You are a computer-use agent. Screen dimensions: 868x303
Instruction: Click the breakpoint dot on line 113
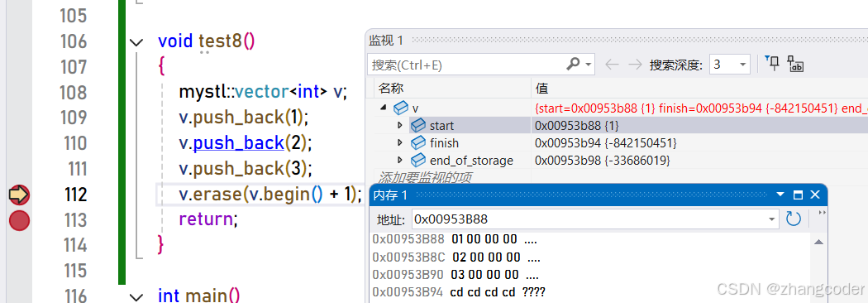click(x=19, y=220)
